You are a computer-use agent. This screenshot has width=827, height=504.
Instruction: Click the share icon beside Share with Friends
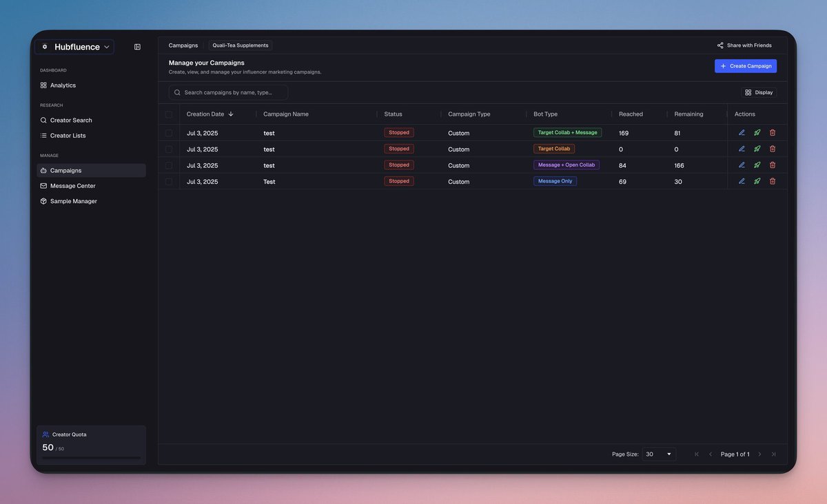[x=720, y=45]
